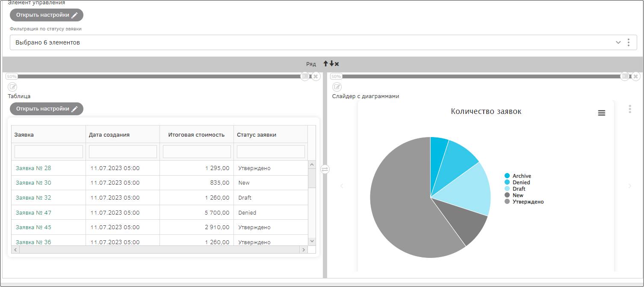
Task: Sort by the 'Заявка' column header
Action: (48, 135)
